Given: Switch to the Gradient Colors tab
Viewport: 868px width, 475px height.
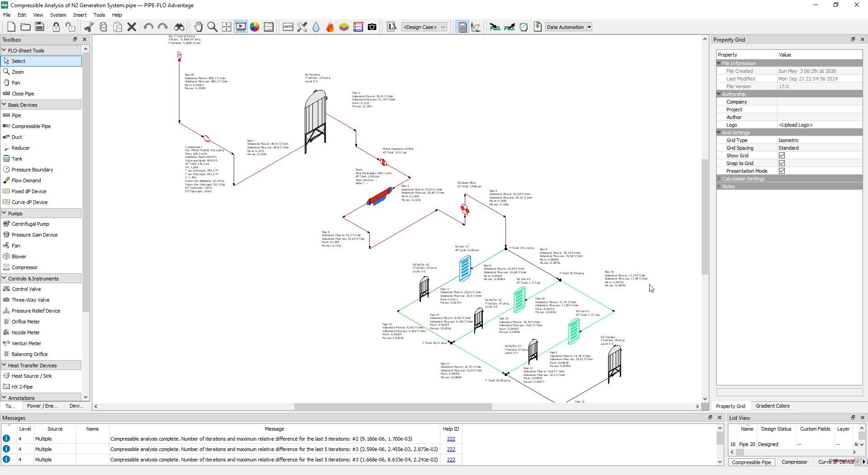Looking at the screenshot, I should coord(773,406).
